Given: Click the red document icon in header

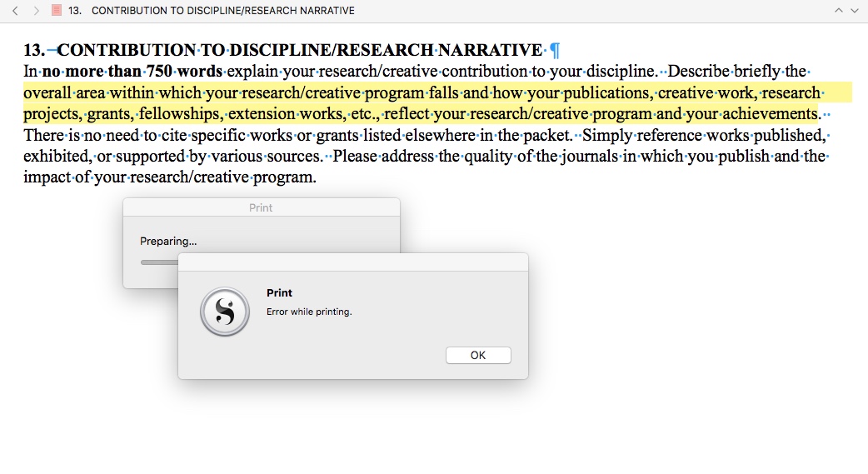Looking at the screenshot, I should click(x=57, y=10).
